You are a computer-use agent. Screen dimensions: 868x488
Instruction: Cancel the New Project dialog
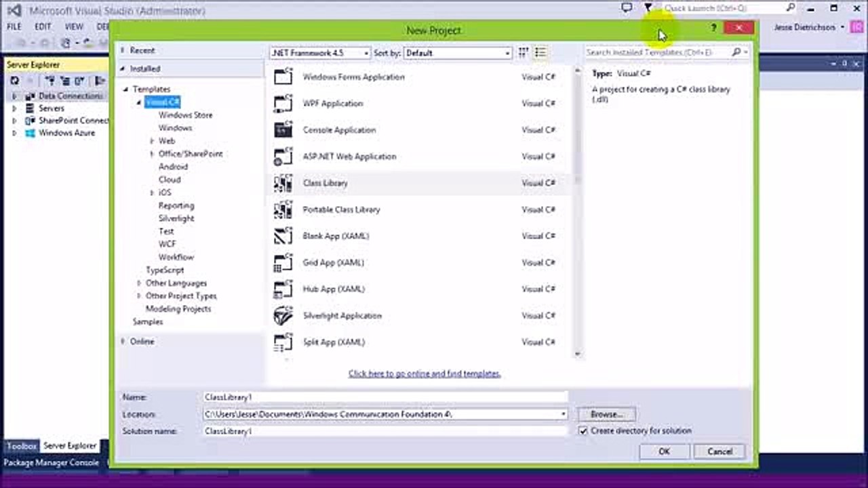719,451
